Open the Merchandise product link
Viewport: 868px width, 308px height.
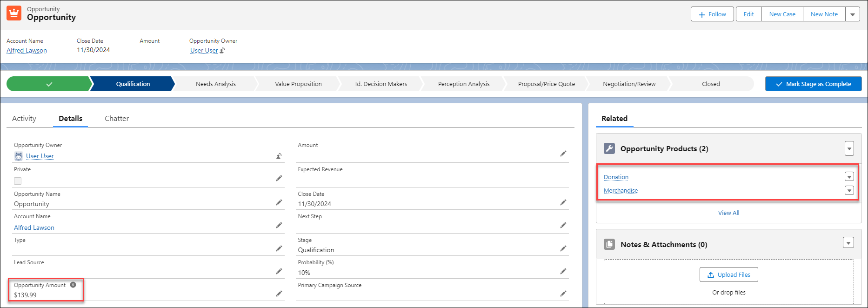621,191
